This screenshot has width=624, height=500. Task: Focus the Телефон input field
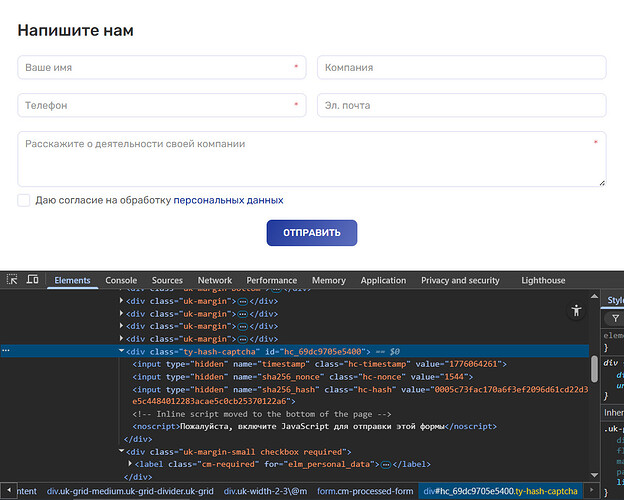[x=160, y=105]
